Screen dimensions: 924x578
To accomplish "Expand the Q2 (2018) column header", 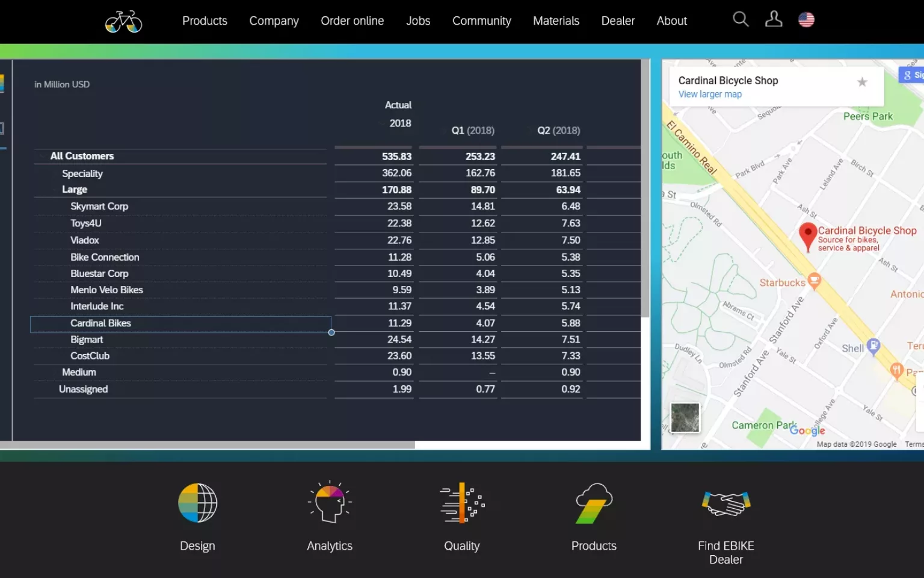I will click(531, 131).
